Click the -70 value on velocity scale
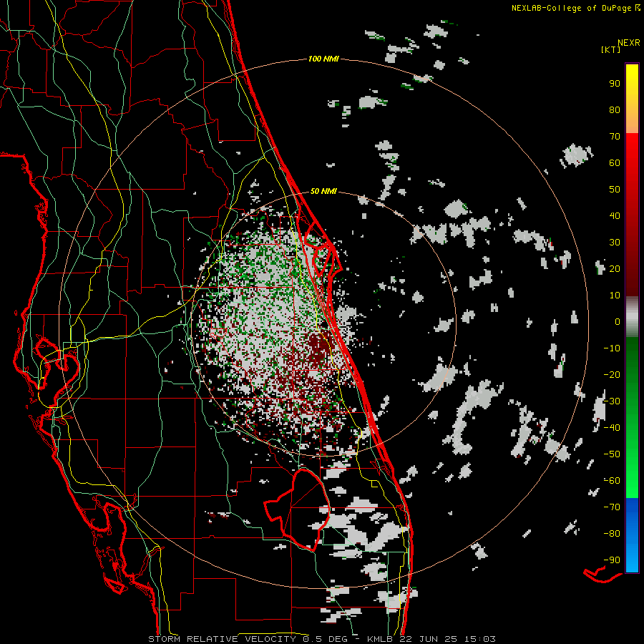Screen dimensions: 644x644 pyautogui.click(x=612, y=507)
